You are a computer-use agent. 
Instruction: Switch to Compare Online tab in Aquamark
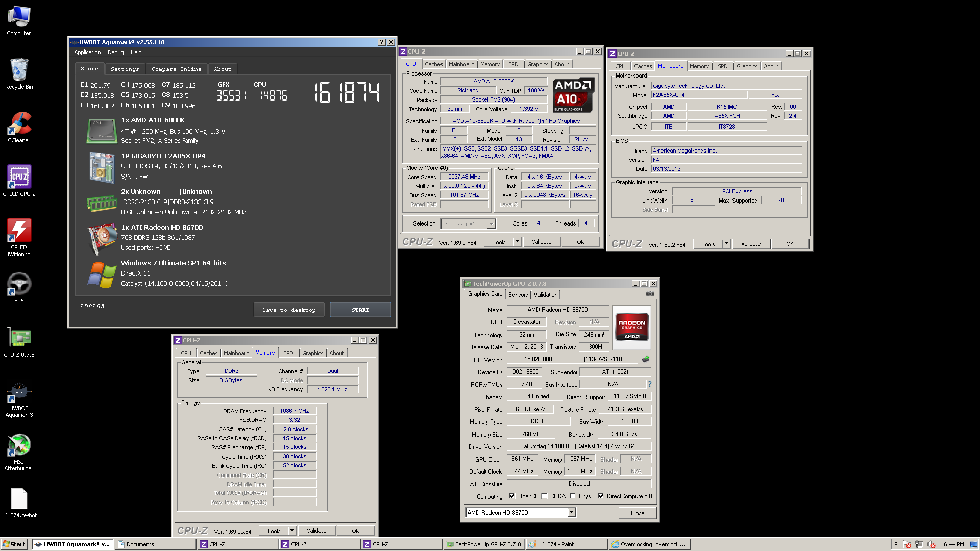tap(176, 69)
